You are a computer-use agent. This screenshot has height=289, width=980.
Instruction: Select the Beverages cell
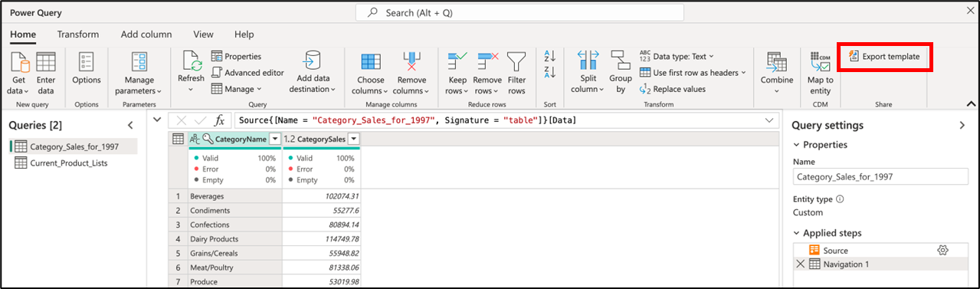pos(234,196)
